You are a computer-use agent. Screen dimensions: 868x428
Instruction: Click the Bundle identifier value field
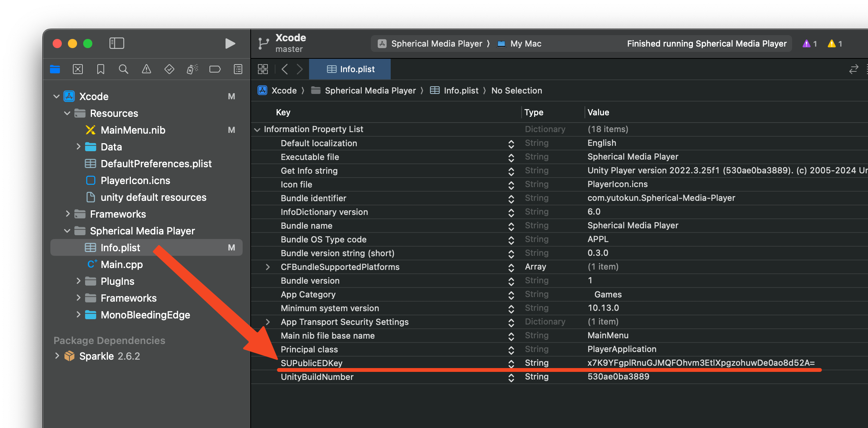point(661,198)
